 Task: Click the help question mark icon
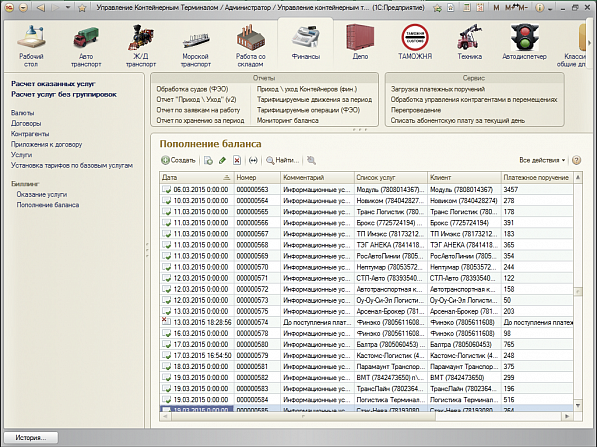(576, 160)
